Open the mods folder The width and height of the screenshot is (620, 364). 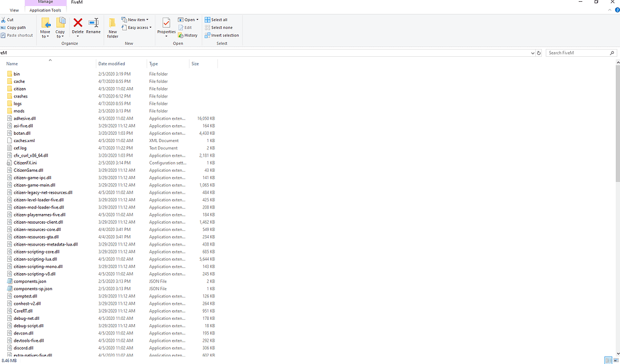(20, 111)
